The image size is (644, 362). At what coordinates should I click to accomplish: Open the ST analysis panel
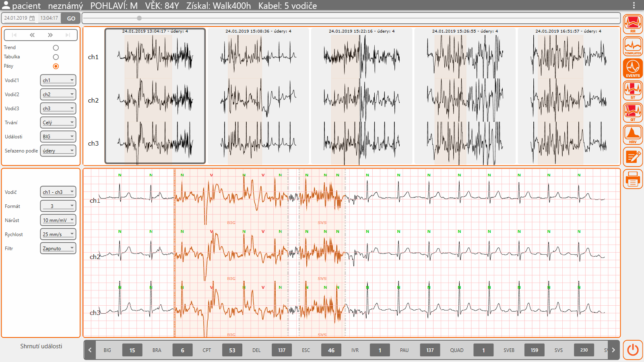pyautogui.click(x=633, y=90)
